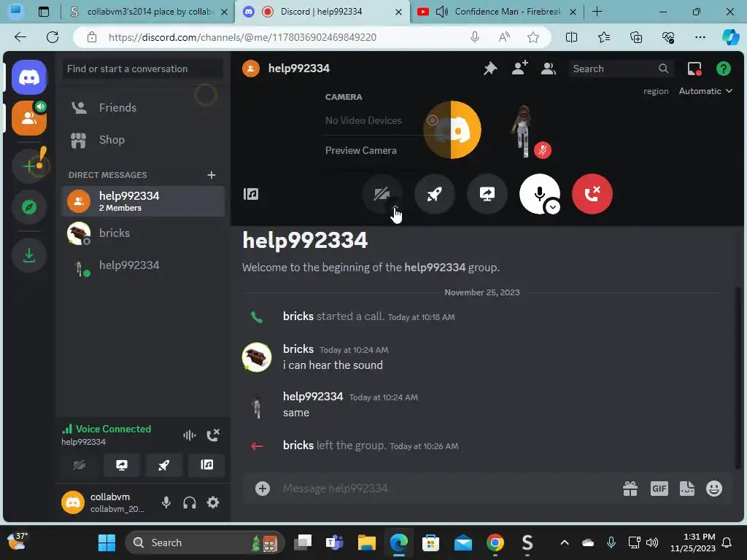The height and width of the screenshot is (560, 747).
Task: Show hidden tray icons chevron
Action: (565, 542)
